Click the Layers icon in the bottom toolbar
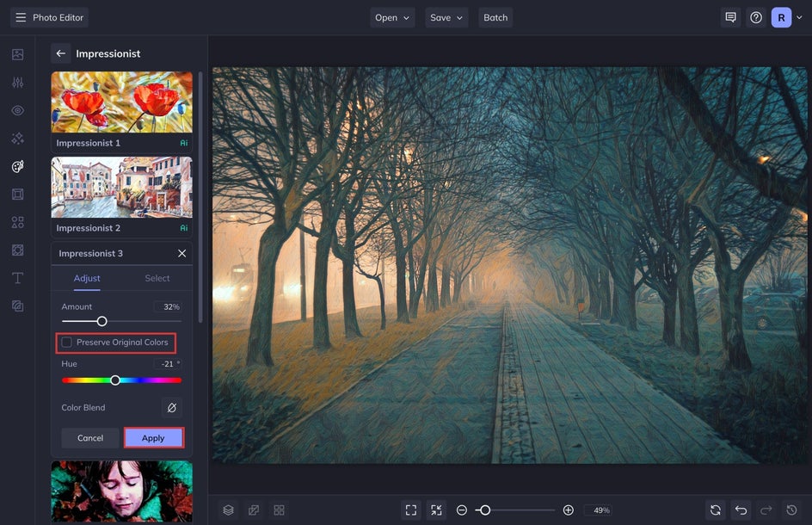The height and width of the screenshot is (525, 812). tap(228, 510)
